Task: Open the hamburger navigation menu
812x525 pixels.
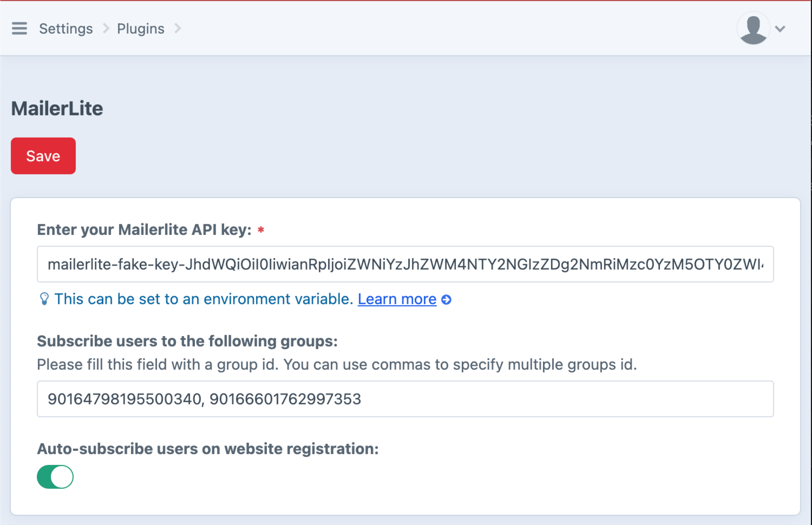Action: [19, 28]
